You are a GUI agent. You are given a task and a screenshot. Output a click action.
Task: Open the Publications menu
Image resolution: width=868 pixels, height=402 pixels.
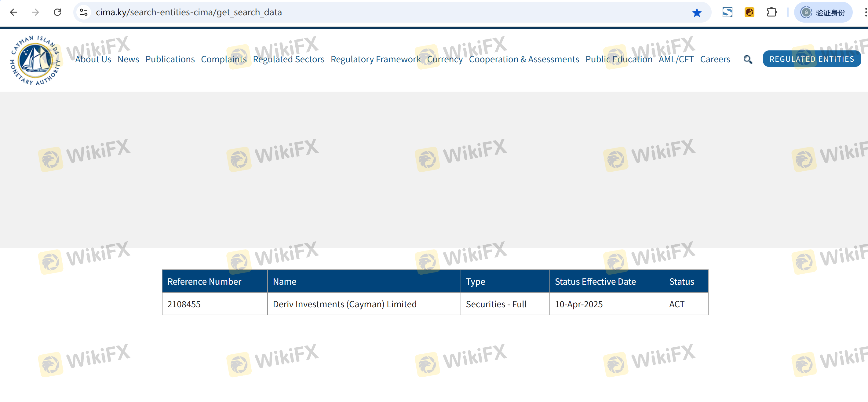(170, 59)
